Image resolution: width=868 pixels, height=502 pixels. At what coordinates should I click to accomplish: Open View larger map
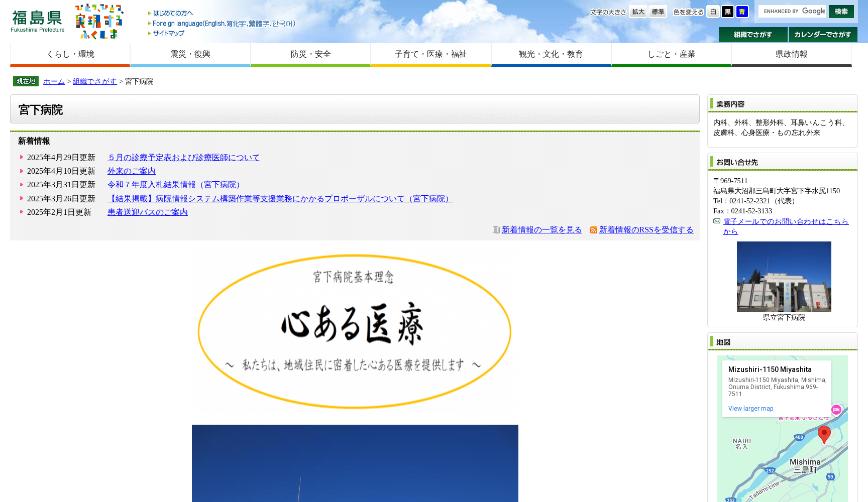(x=750, y=408)
